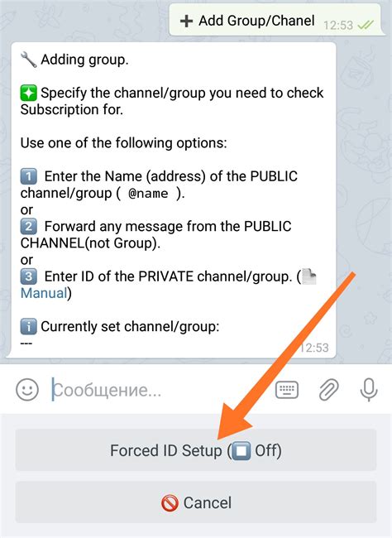Screen dimensions: 392x538
Task: Open the paperclip attachment menu
Action: pos(328,390)
